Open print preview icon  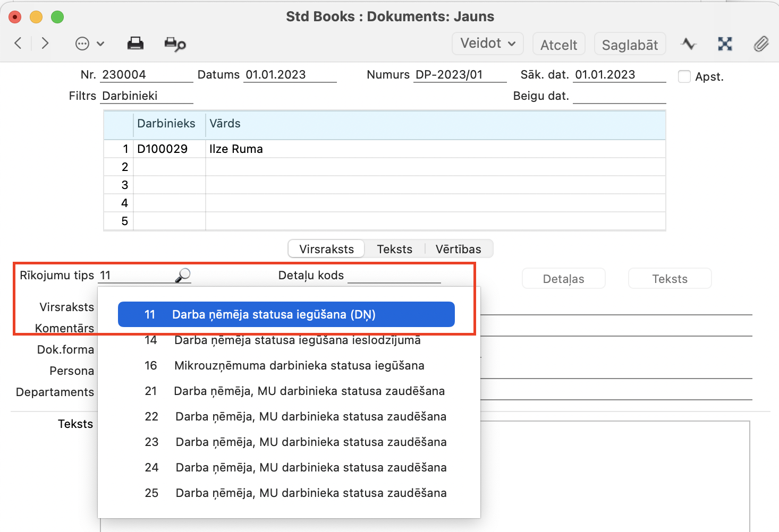pyautogui.click(x=175, y=44)
